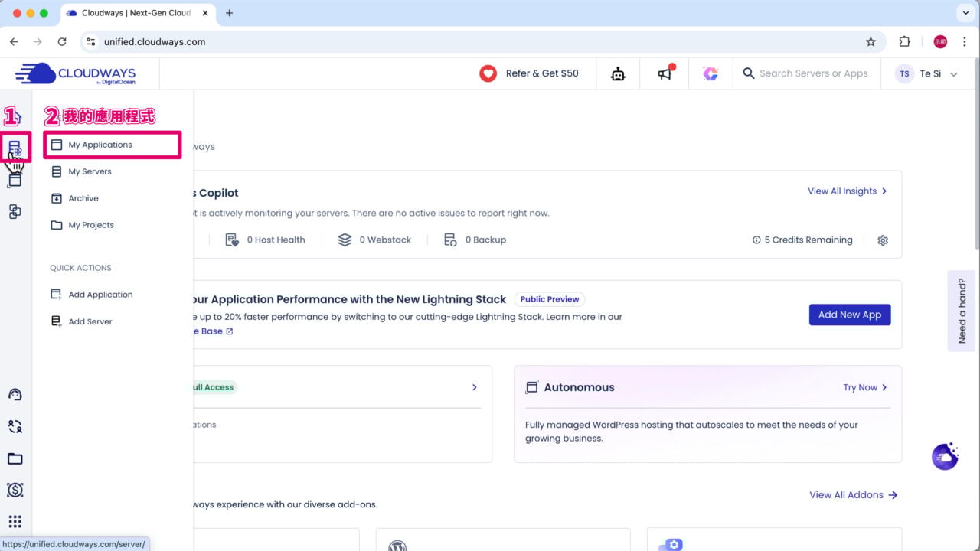Expand the Full Access card chevron
The width and height of the screenshot is (980, 551).
(x=474, y=387)
